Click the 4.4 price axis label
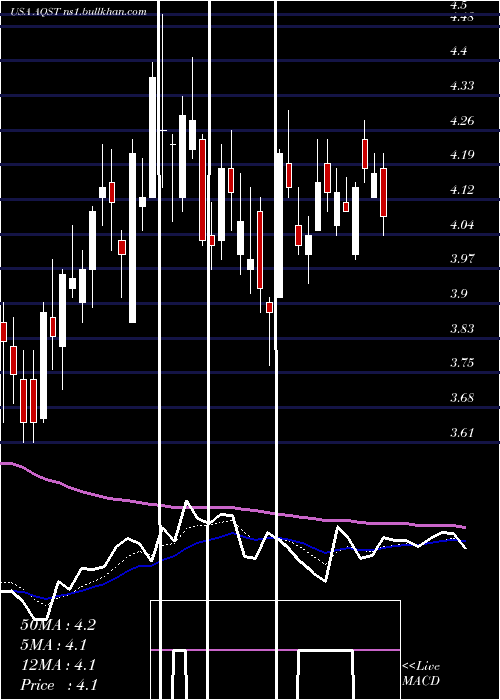Viewport: 500px width, 700px height. (459, 51)
